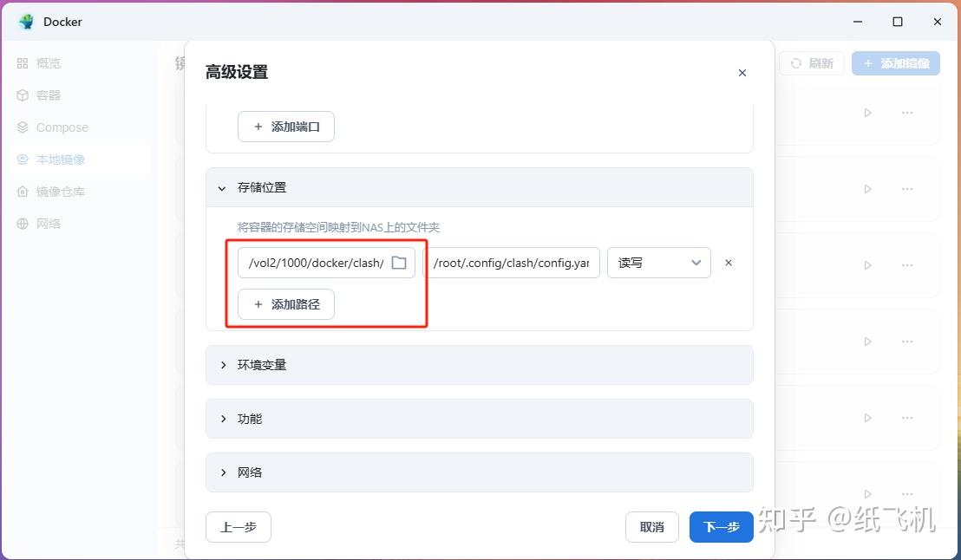Click the Compose stack icon

point(21,127)
